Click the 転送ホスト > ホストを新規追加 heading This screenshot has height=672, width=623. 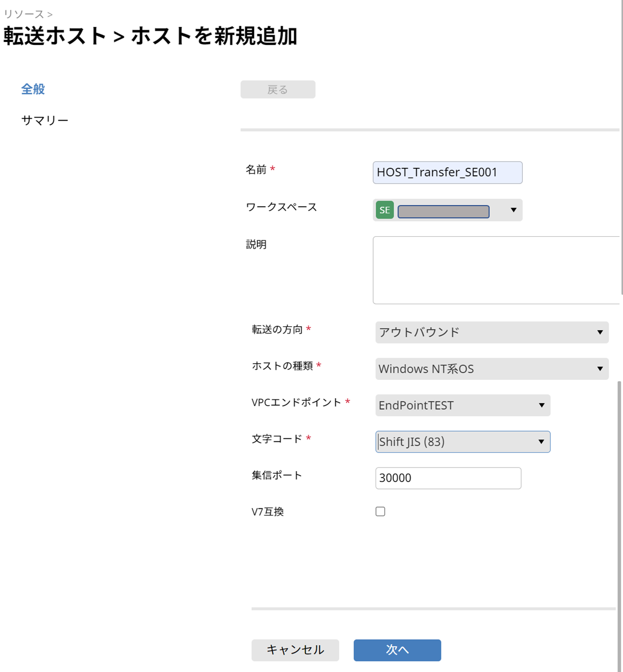click(150, 36)
